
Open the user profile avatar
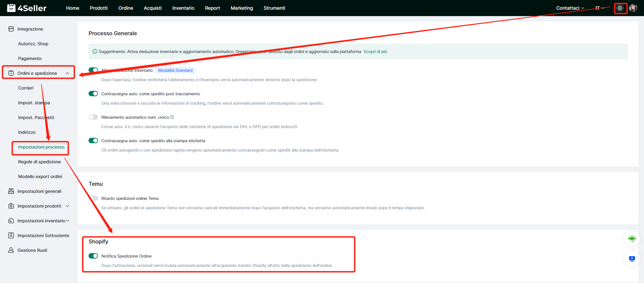click(x=633, y=8)
